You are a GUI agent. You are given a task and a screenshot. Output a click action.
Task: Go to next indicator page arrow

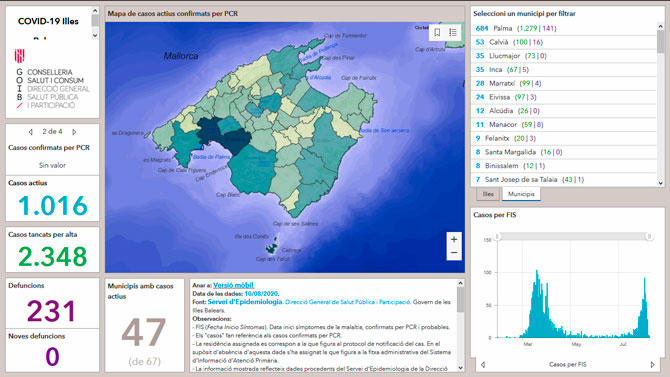point(74,132)
